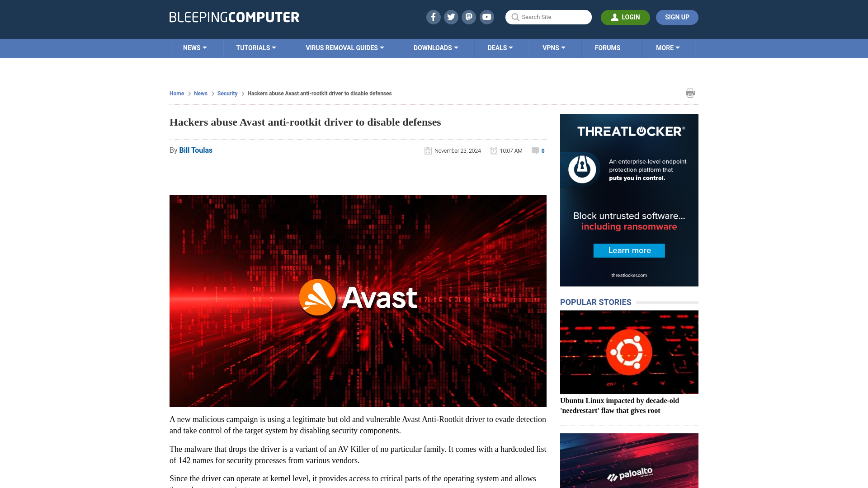The width and height of the screenshot is (868, 488).
Task: Click the Mastodon social media icon
Action: 469,17
